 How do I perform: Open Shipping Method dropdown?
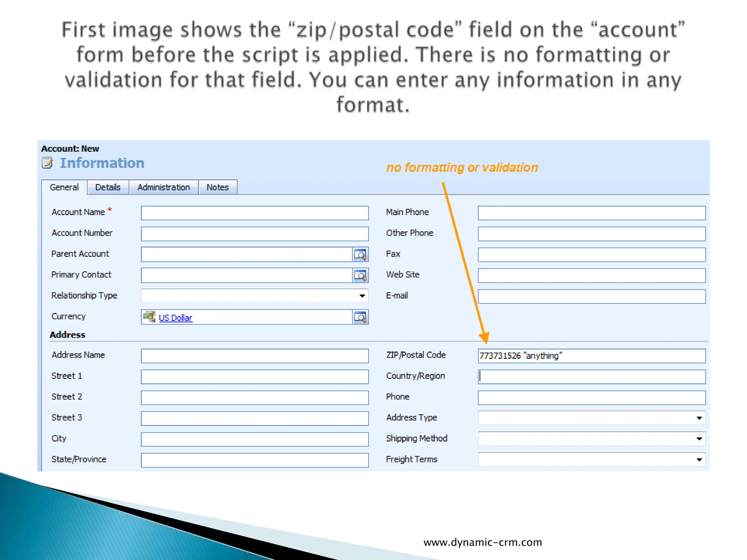point(699,439)
